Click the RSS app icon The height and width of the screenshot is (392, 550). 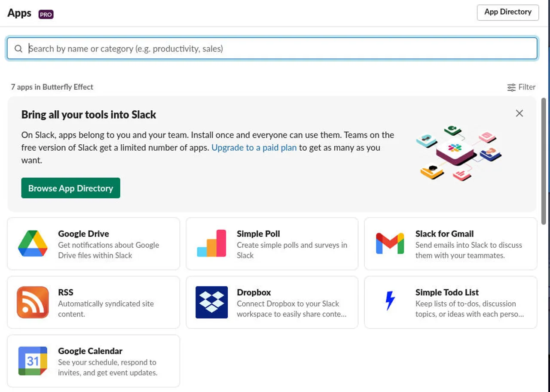tap(32, 302)
